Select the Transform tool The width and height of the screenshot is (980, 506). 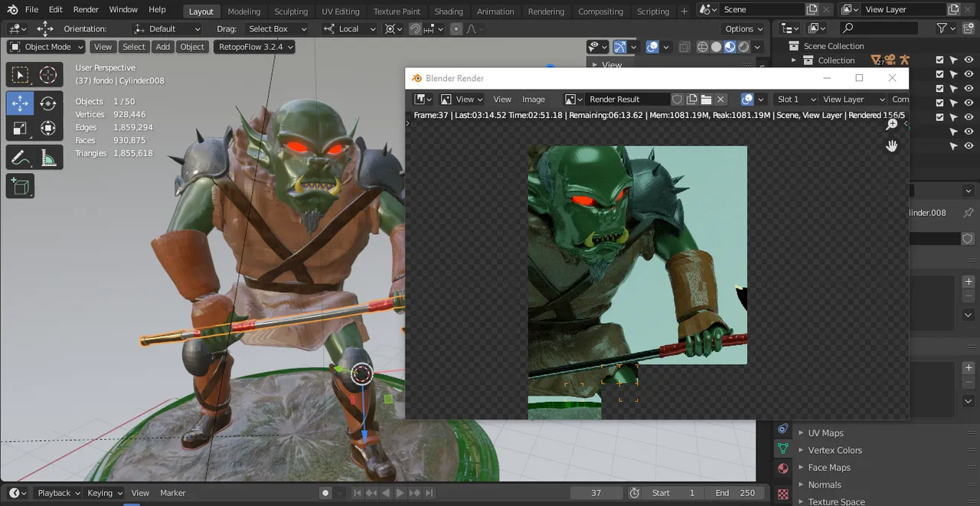[x=48, y=129]
